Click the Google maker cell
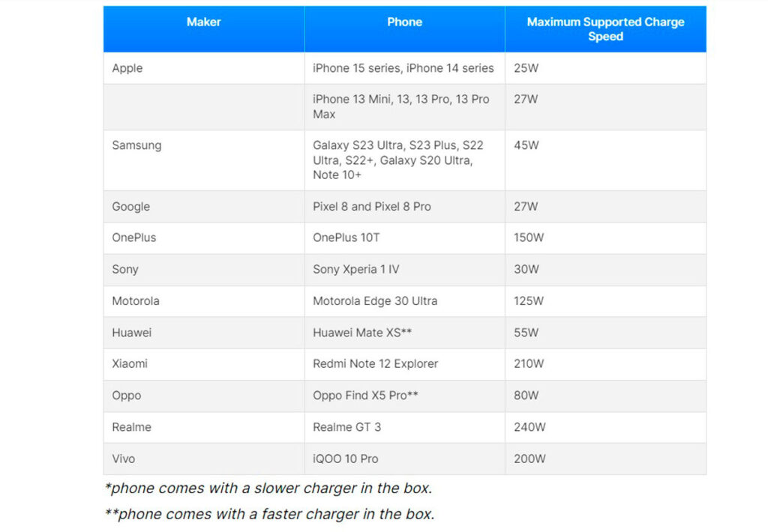Viewport: 768px width, 532px height. tap(131, 207)
